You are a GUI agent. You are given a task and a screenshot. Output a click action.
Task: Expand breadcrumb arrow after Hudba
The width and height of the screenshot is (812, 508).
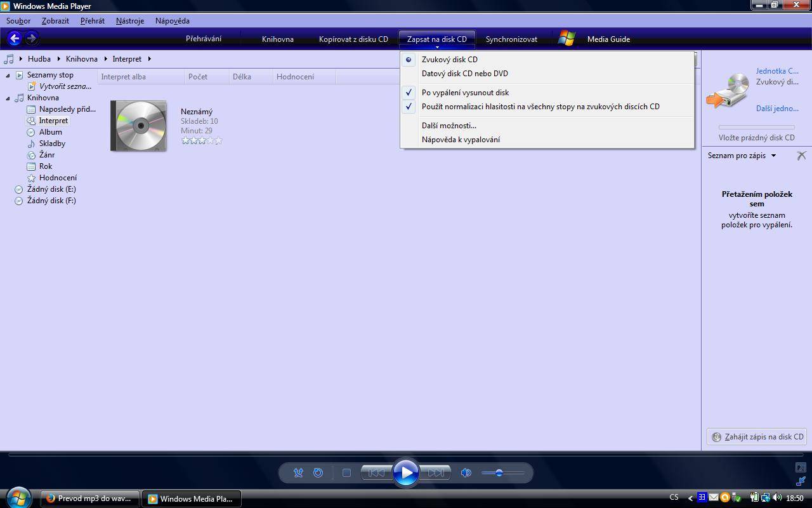(58, 59)
